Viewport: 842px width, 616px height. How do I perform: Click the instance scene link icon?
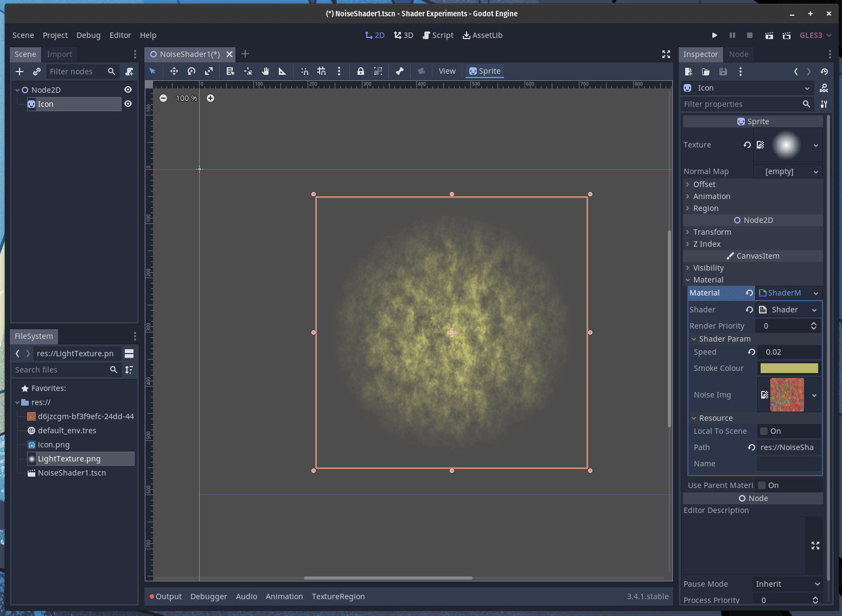36,72
